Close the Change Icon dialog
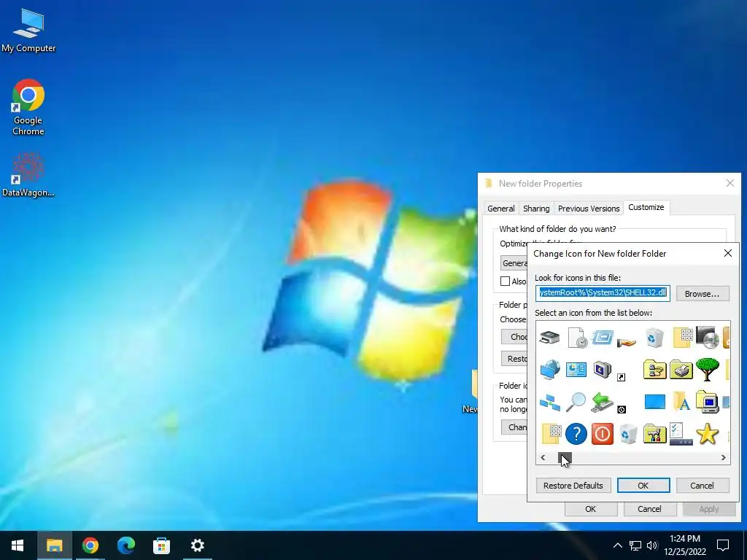 (x=727, y=253)
